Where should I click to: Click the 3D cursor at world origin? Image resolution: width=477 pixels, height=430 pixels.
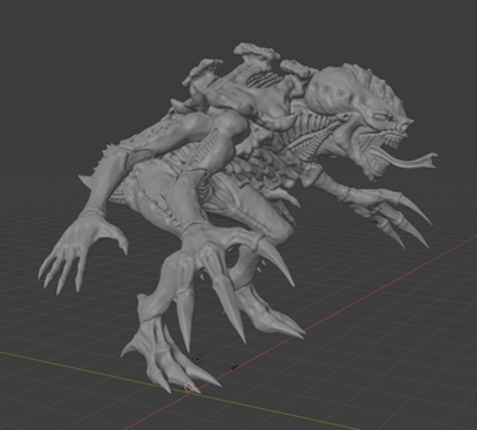[189, 388]
